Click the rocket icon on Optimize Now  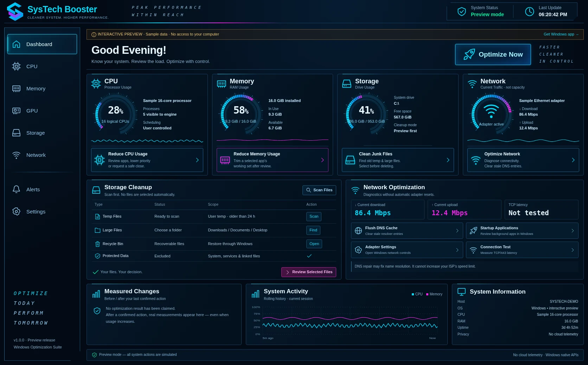[x=469, y=55]
